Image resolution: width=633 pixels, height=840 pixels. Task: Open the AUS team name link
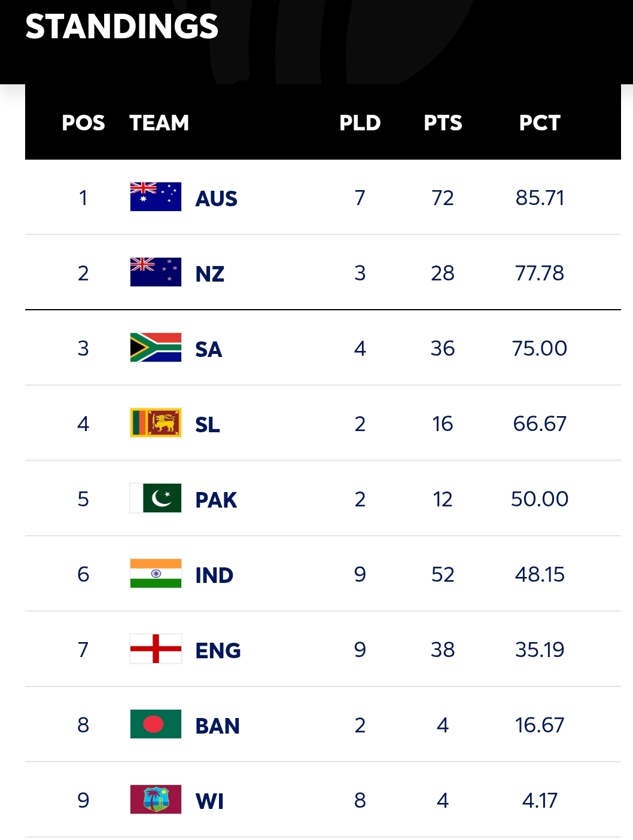pos(216,198)
